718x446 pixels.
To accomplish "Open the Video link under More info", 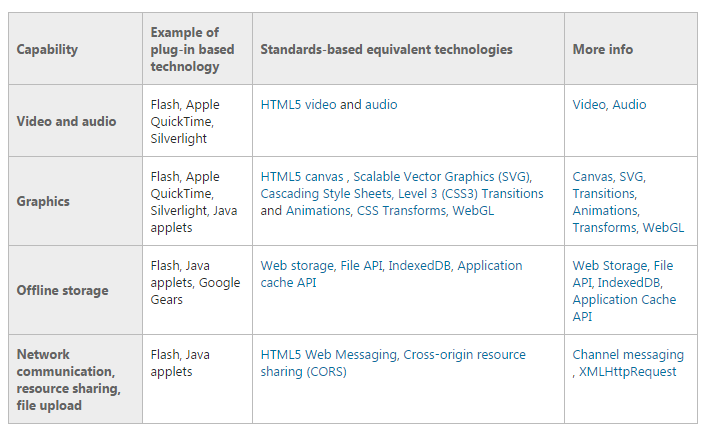I will point(589,105).
